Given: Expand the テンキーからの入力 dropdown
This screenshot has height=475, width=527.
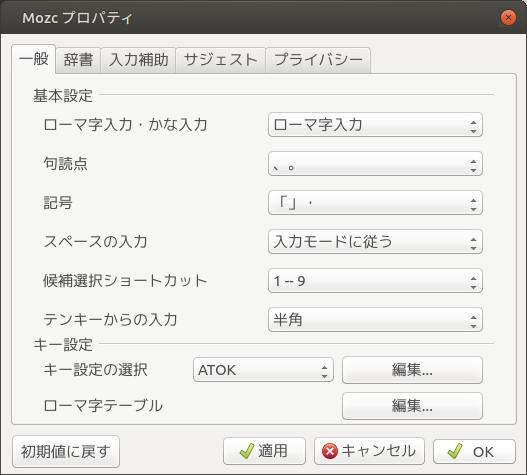Looking at the screenshot, I should pos(375,320).
